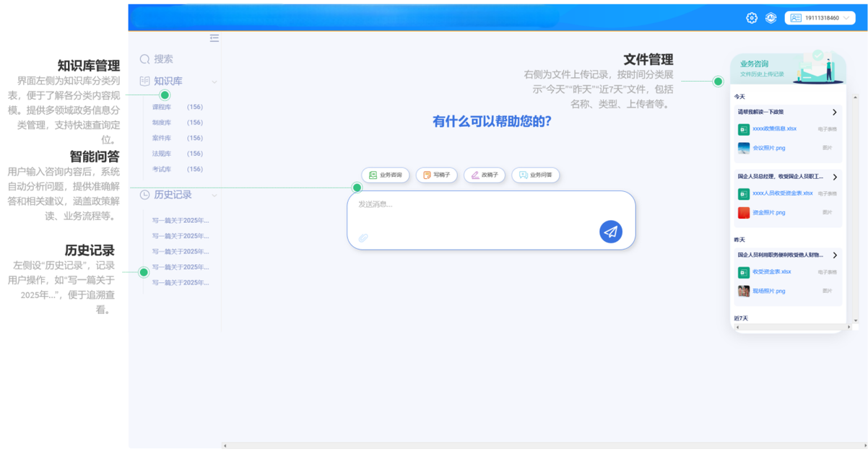This screenshot has width=868, height=451.
Task: Open the red 资金照片.png thumbnail
Action: [x=743, y=213]
